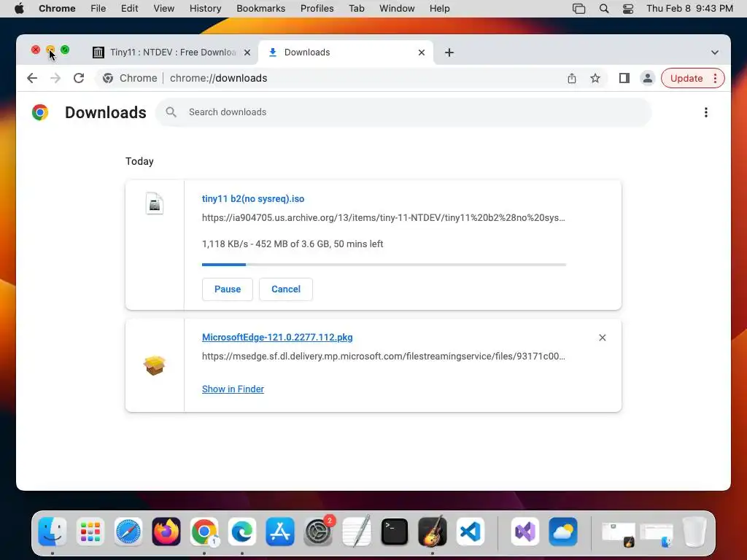
Task: Click the date and time in menu bar
Action: (x=689, y=9)
